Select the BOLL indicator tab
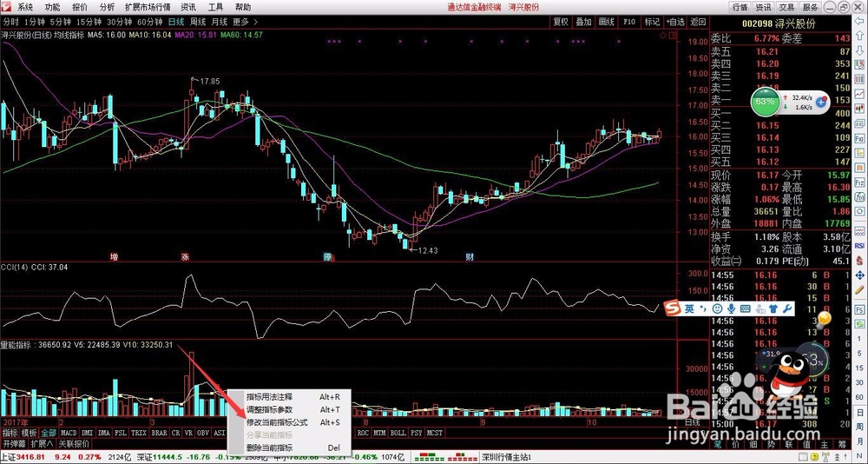868x464 pixels. 398,433
